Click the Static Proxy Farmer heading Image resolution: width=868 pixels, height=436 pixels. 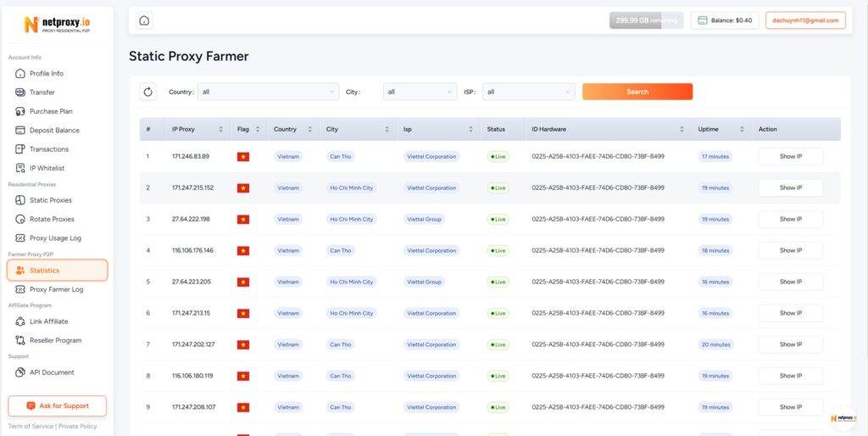click(189, 56)
